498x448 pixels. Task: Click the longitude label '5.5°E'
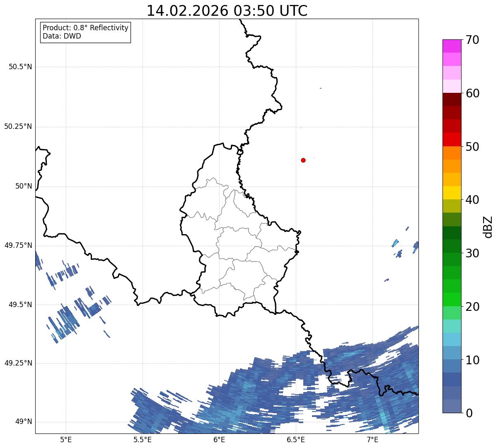click(x=143, y=439)
